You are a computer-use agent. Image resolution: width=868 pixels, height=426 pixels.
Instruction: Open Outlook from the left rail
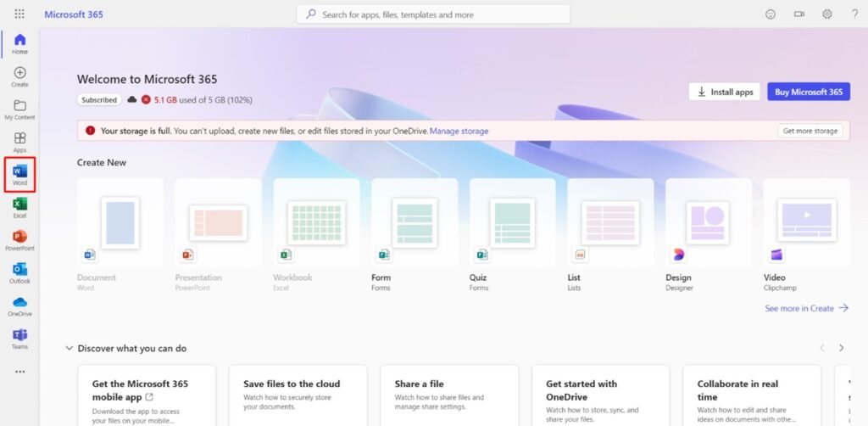[x=19, y=272]
